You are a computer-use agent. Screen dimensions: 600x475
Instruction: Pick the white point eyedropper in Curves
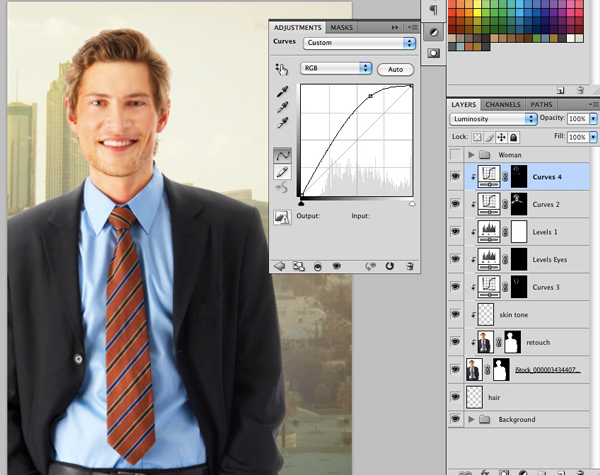(x=283, y=122)
